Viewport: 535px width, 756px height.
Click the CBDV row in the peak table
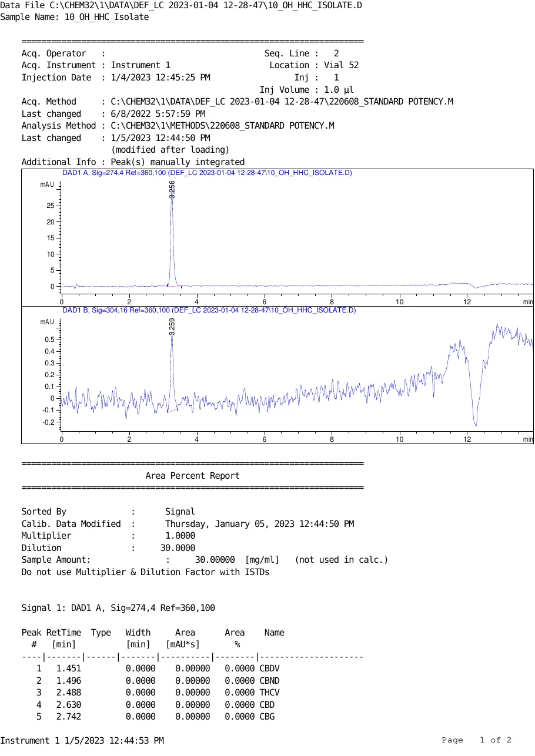(159, 668)
